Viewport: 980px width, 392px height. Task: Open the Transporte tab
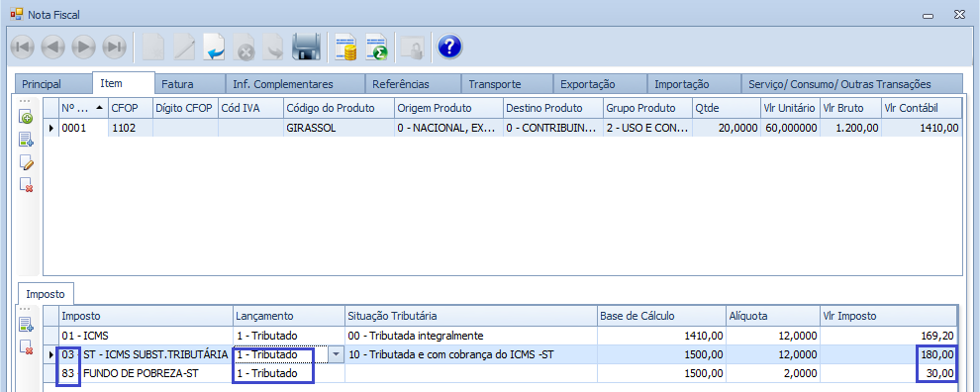[x=507, y=84]
